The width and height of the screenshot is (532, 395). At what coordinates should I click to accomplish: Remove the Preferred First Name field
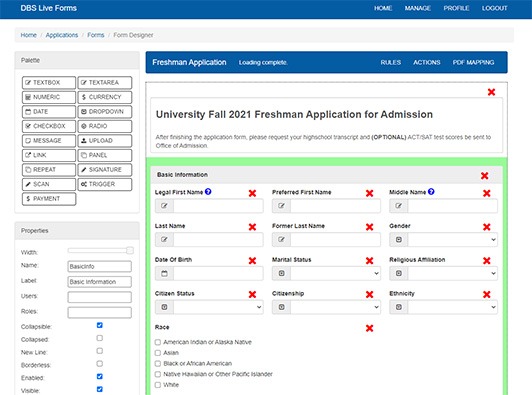[369, 193]
